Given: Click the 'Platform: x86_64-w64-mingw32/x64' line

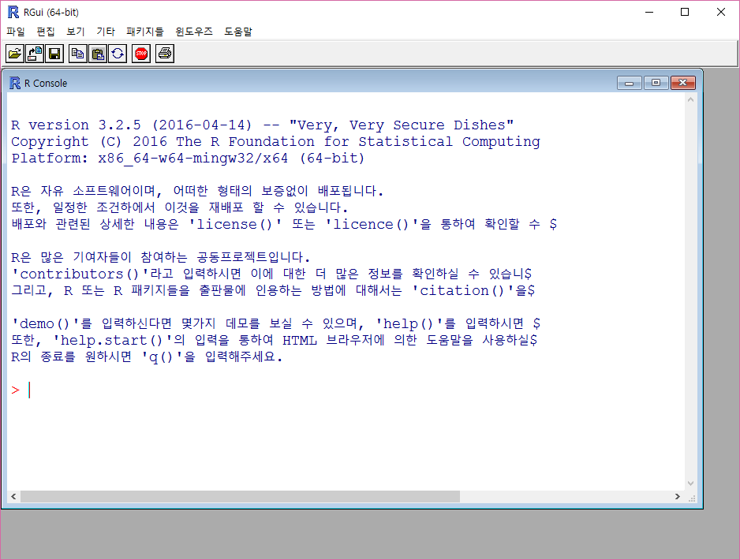Looking at the screenshot, I should click(188, 158).
